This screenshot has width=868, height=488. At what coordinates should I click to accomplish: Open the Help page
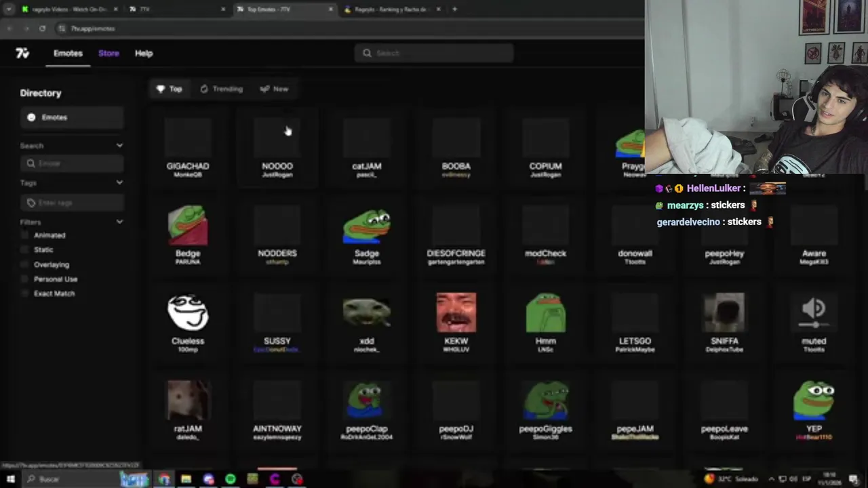tap(144, 53)
